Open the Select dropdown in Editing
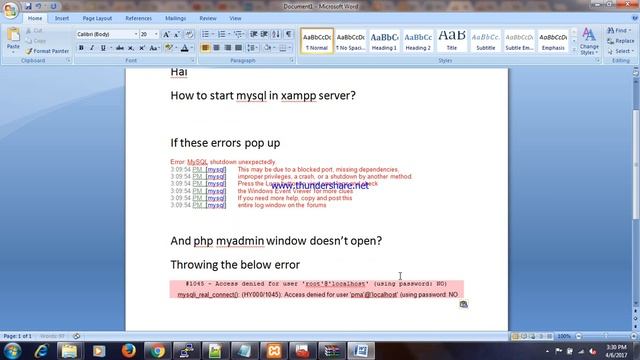This screenshot has height=360, width=640. (x=620, y=51)
